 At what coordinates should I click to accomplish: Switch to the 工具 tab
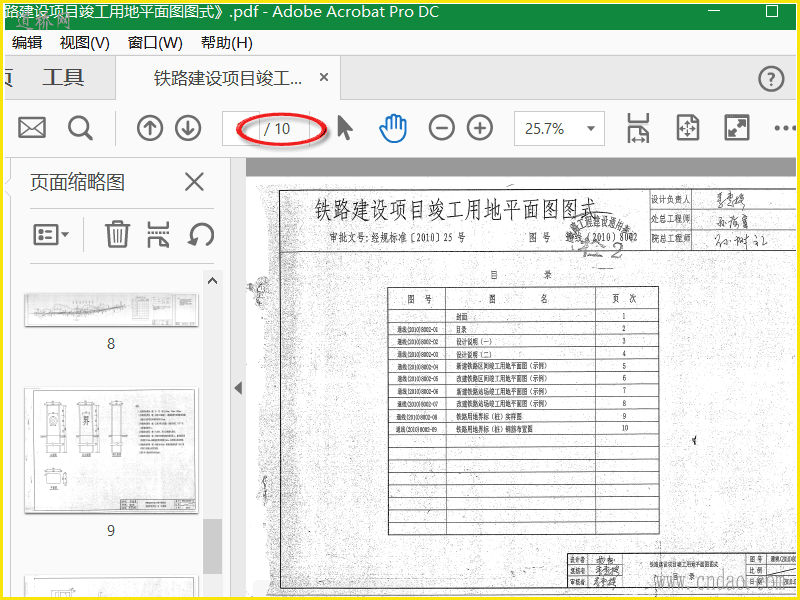(63, 78)
